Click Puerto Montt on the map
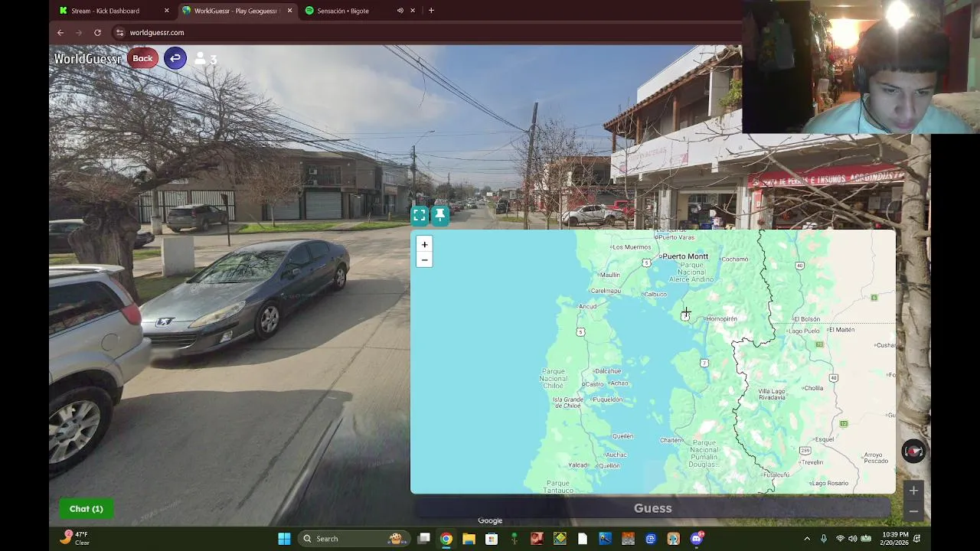Viewport: 980px width, 551px height. coord(685,256)
